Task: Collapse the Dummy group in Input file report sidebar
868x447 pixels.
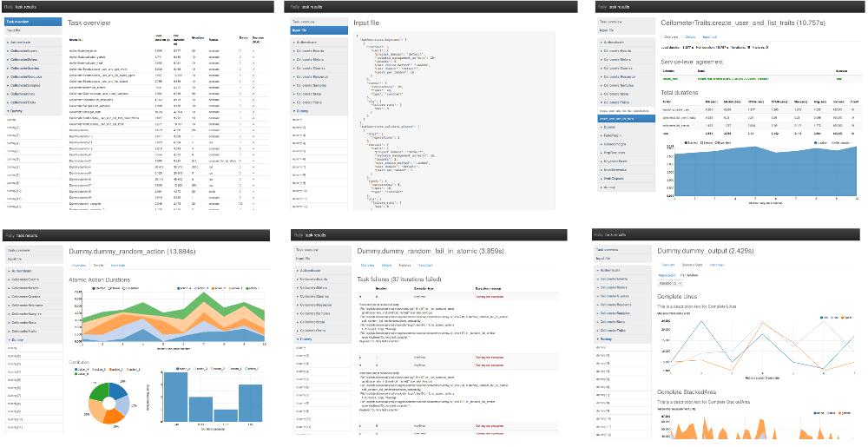Action: 301,111
